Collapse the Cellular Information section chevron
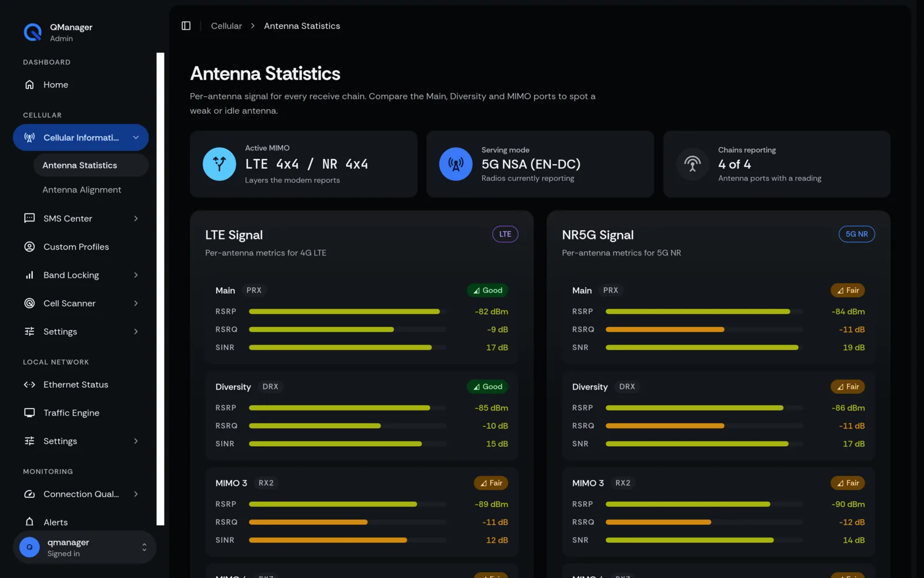 (136, 138)
